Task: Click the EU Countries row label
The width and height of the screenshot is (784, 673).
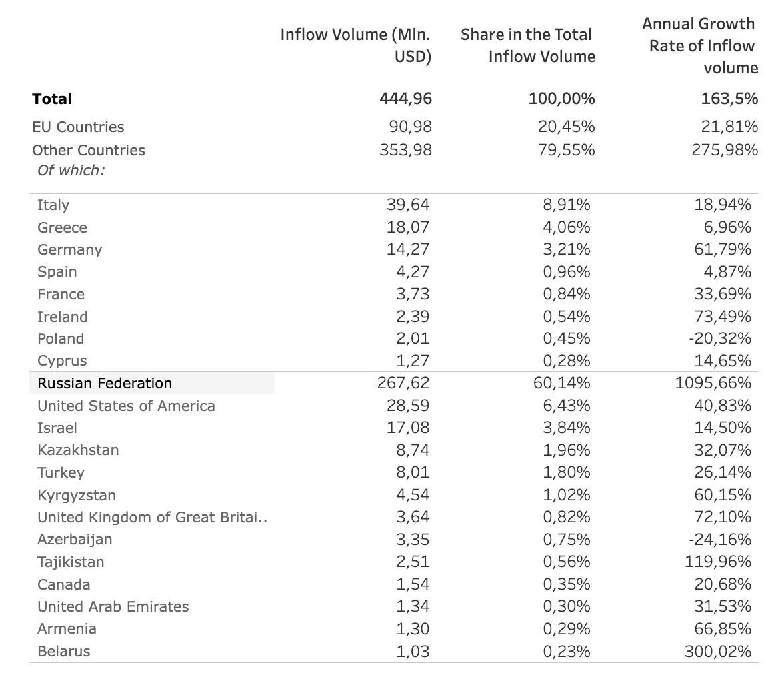Action: [x=78, y=127]
